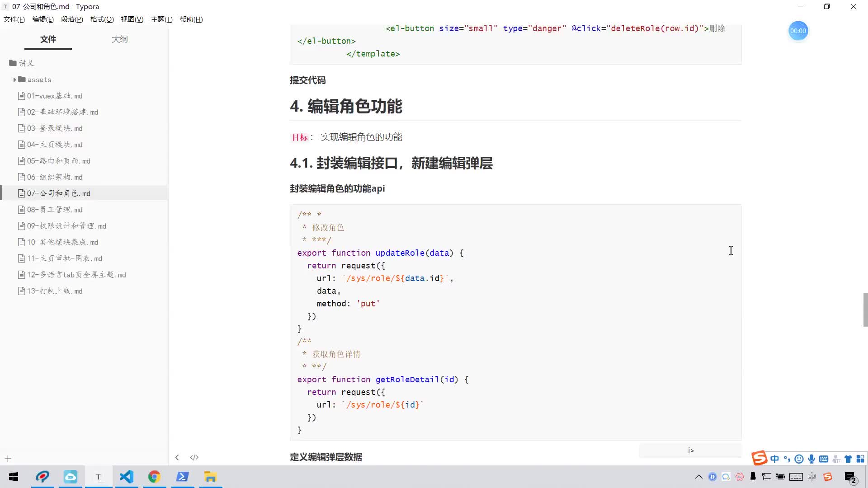The width and height of the screenshot is (868, 488).
Task: Open file 02-基础环境搭建.md
Action: [x=84, y=112]
